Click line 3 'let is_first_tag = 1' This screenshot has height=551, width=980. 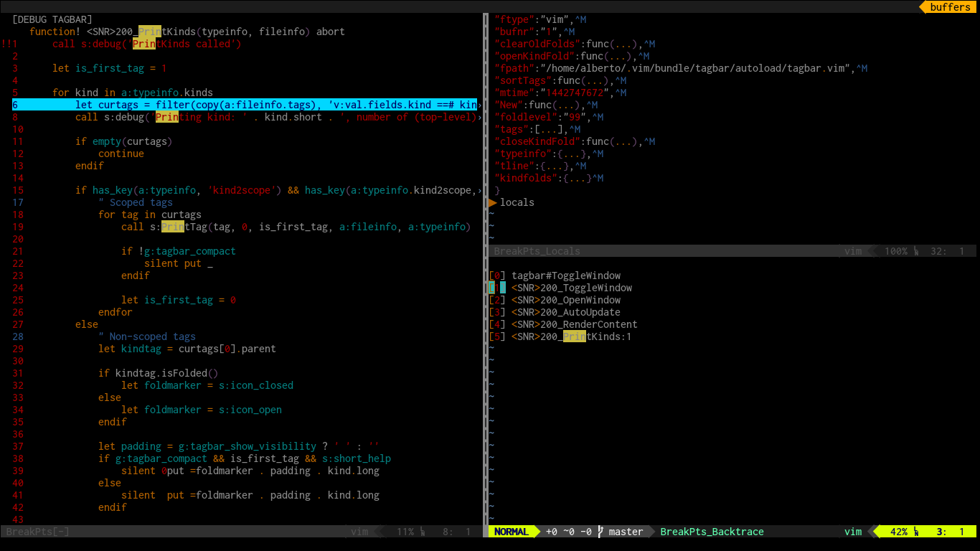click(x=110, y=68)
